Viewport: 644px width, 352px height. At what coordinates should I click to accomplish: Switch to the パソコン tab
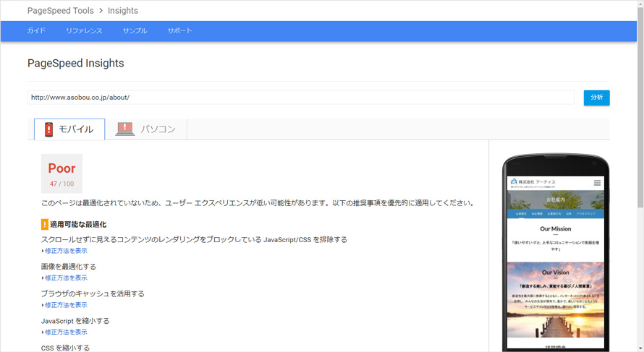145,129
